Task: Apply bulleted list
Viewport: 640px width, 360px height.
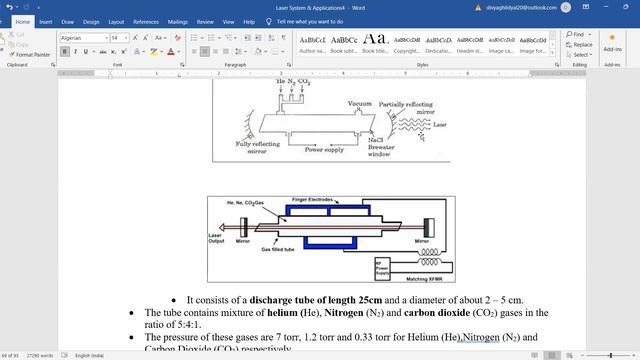Action: (x=194, y=38)
